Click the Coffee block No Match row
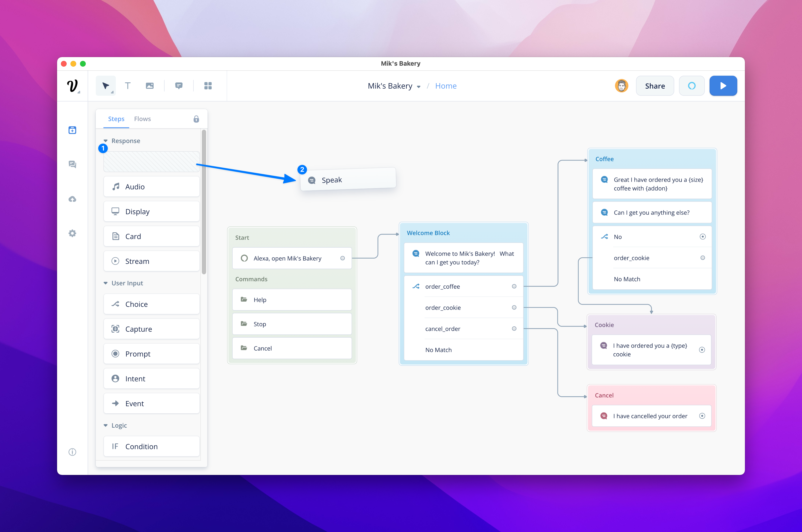 click(652, 279)
